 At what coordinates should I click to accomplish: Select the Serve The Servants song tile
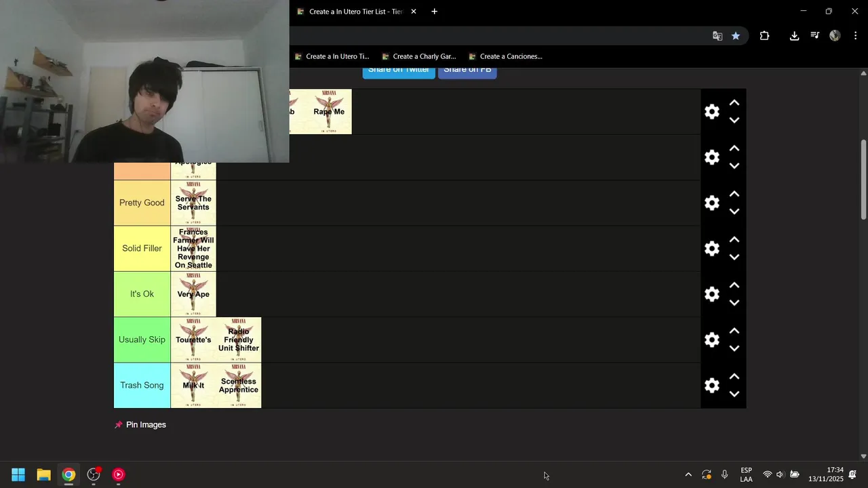coord(193,203)
